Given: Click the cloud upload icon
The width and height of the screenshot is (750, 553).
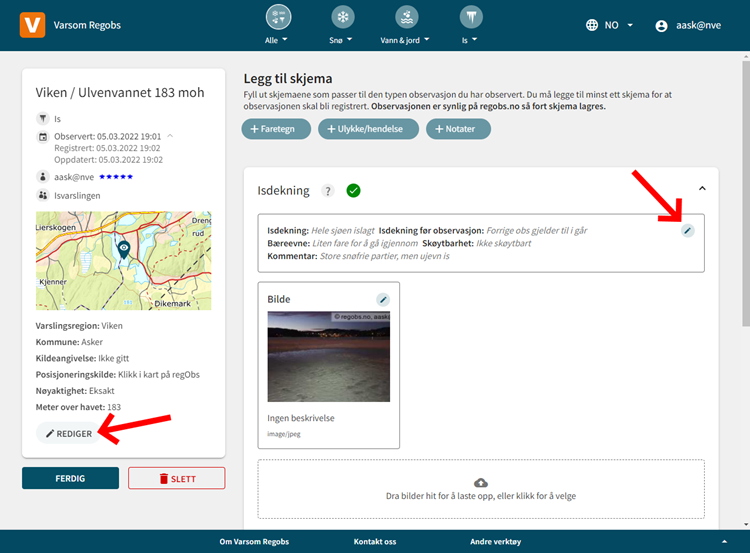Looking at the screenshot, I should pyautogui.click(x=480, y=482).
